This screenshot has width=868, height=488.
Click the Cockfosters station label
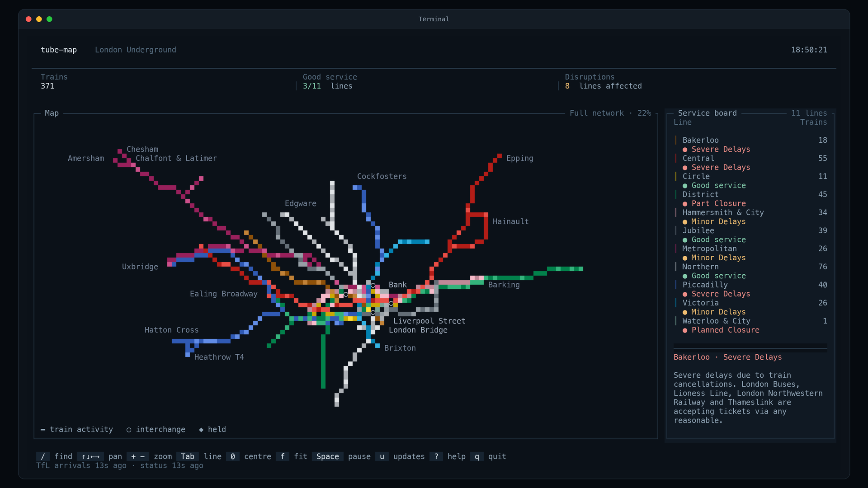click(382, 176)
